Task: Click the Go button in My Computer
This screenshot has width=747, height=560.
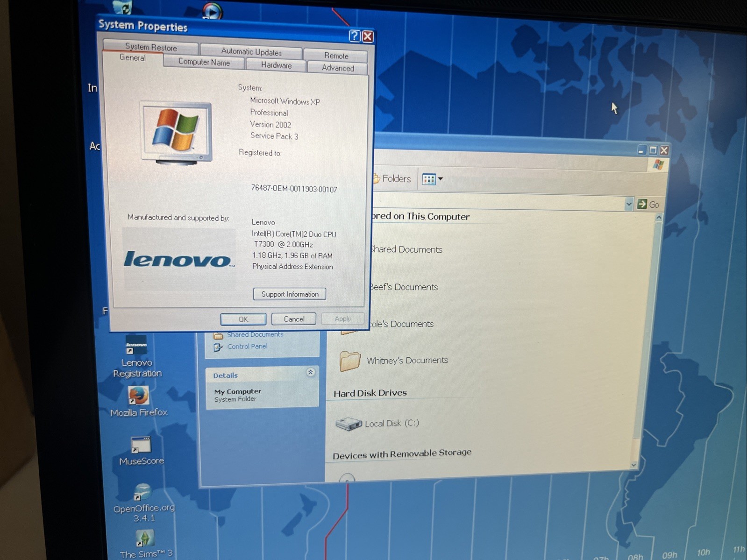Action: [x=648, y=205]
